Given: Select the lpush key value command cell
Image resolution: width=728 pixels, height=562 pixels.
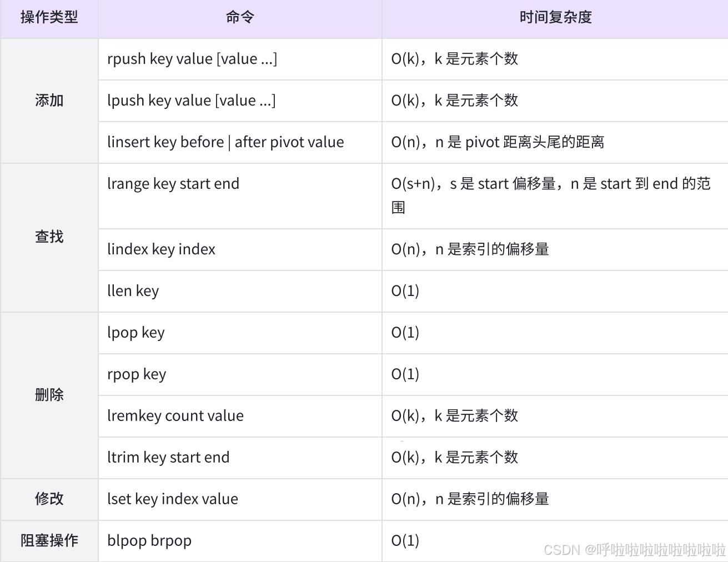Looking at the screenshot, I should coord(240,101).
